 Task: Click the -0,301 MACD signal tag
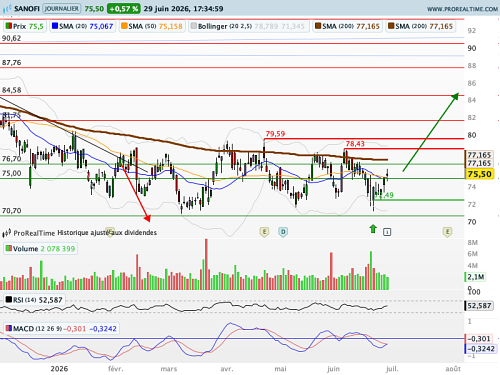point(479,339)
